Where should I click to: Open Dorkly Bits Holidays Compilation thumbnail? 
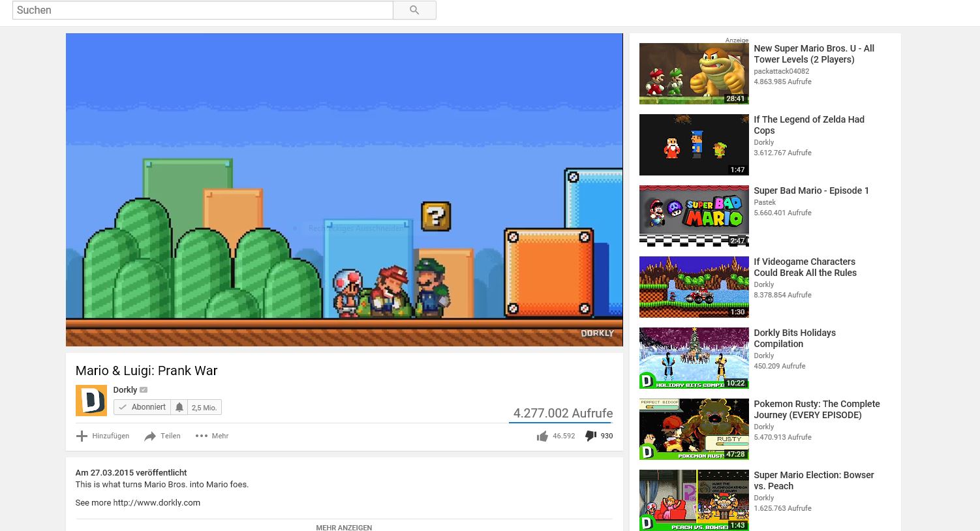tap(694, 358)
